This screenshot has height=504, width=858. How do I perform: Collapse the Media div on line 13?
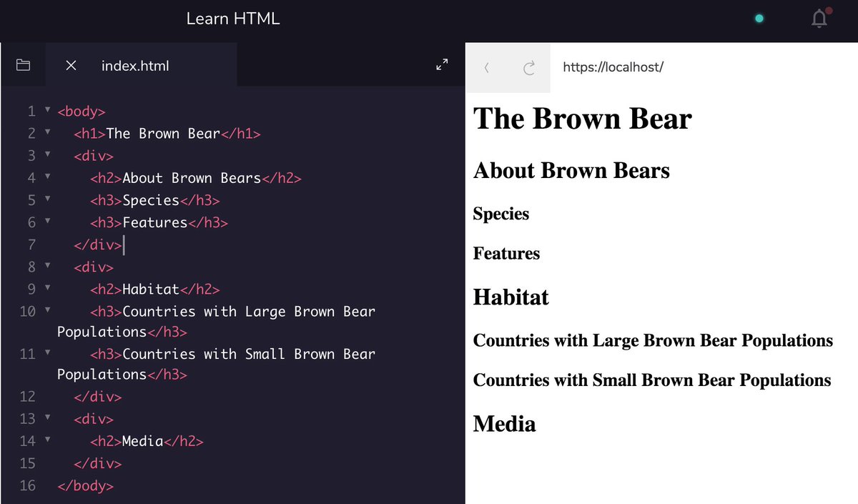47,419
